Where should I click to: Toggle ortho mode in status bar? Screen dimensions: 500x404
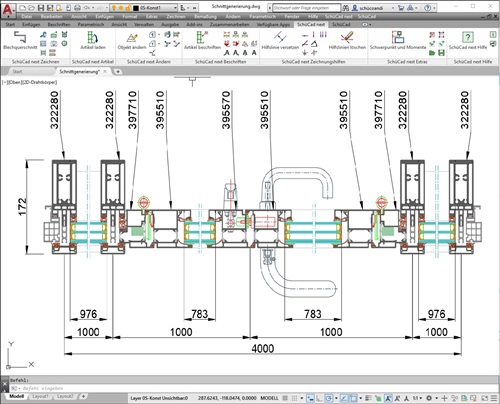(x=319, y=398)
